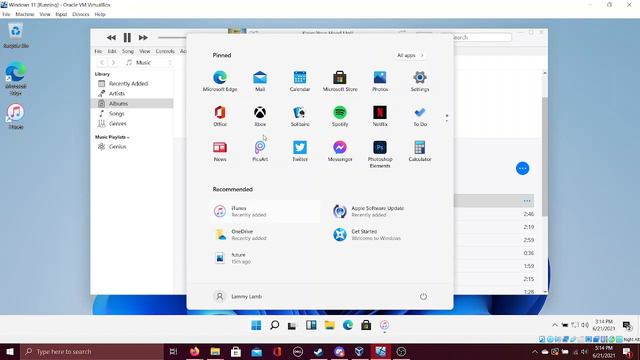The width and height of the screenshot is (640, 360).
Task: Open iTunes from the Recommended list
Action: click(x=265, y=211)
